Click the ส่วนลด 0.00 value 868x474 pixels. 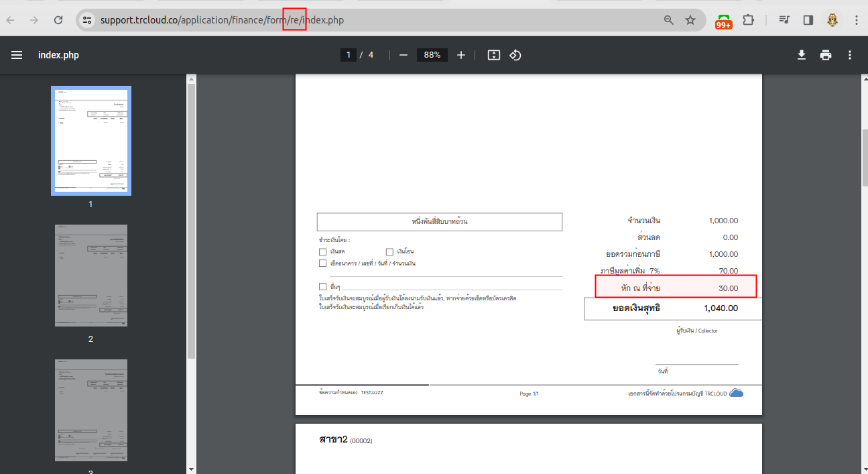(731, 237)
